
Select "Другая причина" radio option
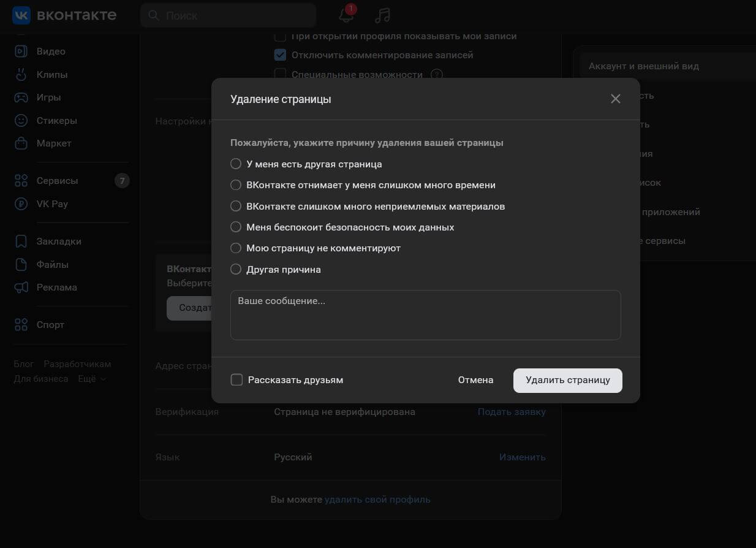pyautogui.click(x=236, y=270)
